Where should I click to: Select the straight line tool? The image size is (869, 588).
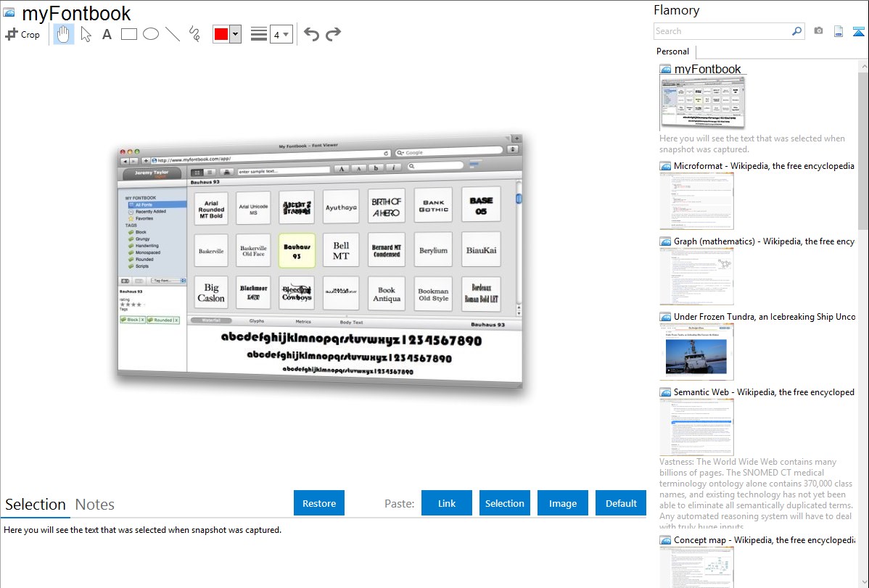pyautogui.click(x=172, y=34)
